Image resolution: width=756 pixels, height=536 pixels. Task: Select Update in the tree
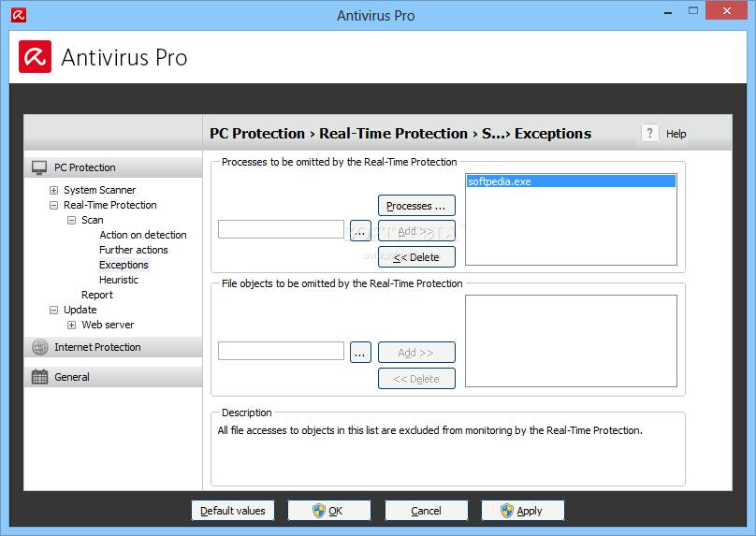click(x=80, y=310)
